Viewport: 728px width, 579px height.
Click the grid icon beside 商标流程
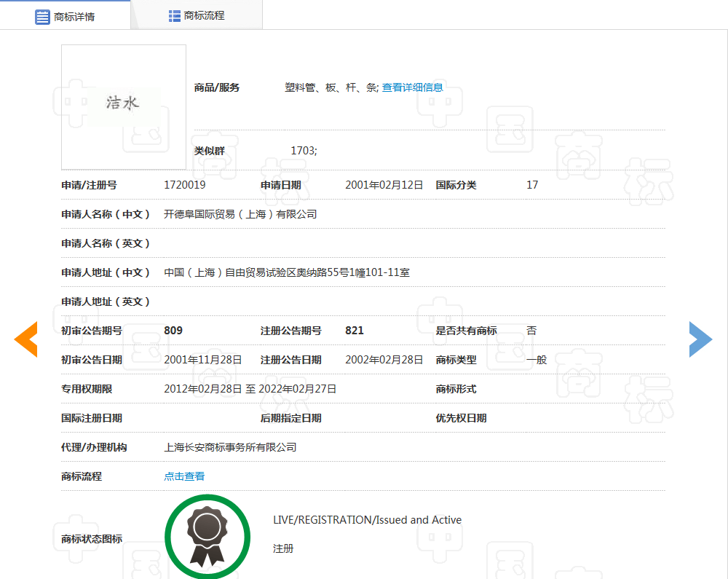pyautogui.click(x=174, y=16)
